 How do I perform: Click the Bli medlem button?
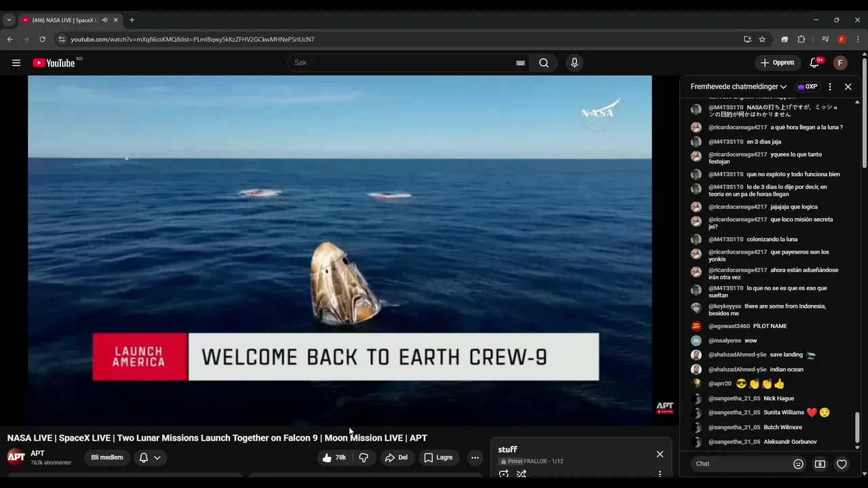[107, 457]
